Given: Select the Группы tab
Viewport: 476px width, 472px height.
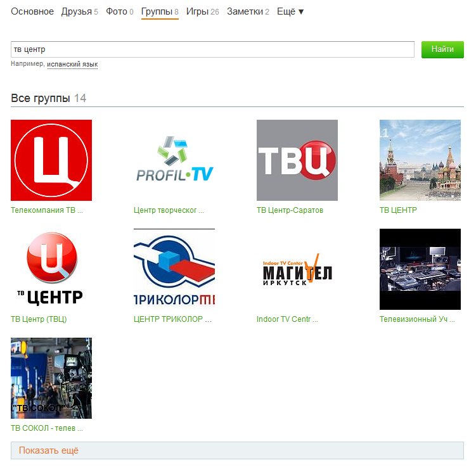Looking at the screenshot, I should [x=160, y=11].
